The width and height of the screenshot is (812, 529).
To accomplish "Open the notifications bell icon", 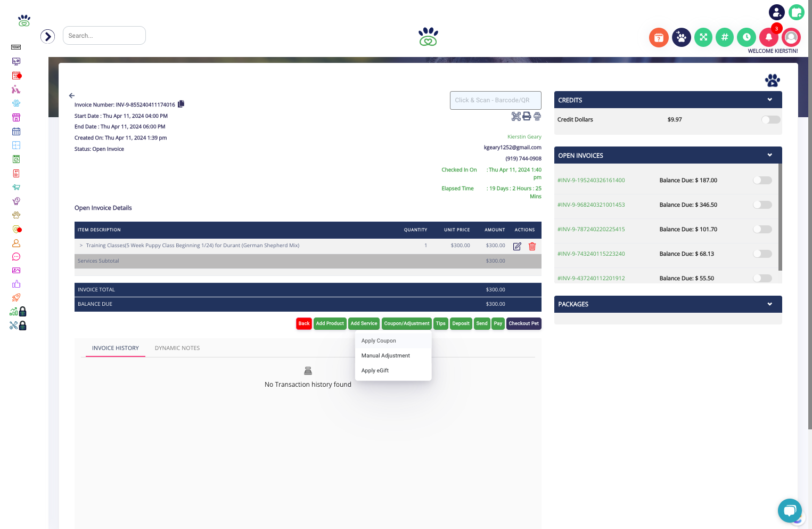I will coord(769,37).
